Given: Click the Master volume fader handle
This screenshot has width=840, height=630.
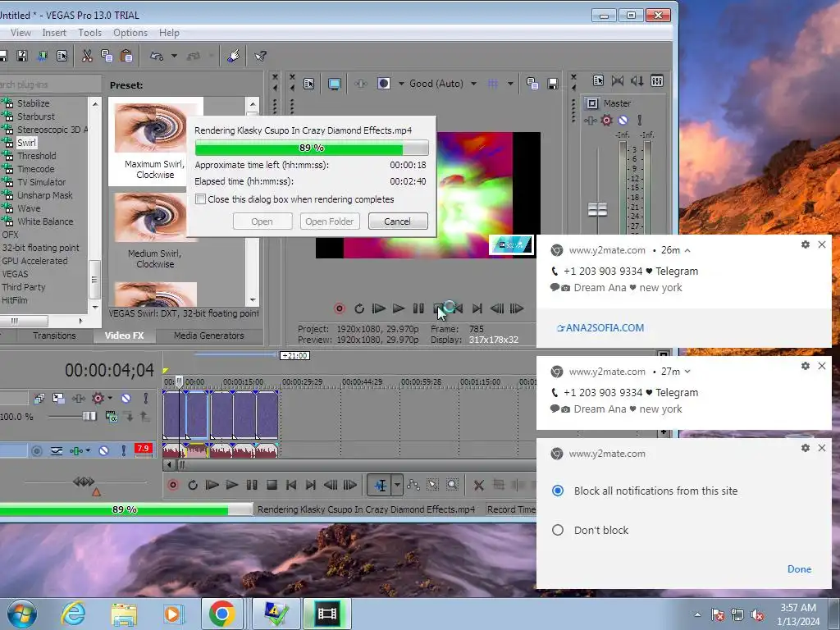Looking at the screenshot, I should click(597, 209).
